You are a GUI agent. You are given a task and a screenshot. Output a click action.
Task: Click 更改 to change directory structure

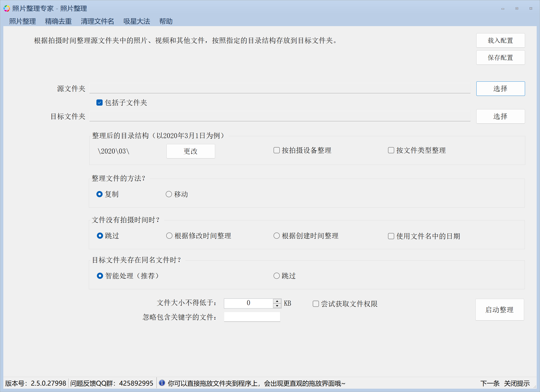click(190, 151)
